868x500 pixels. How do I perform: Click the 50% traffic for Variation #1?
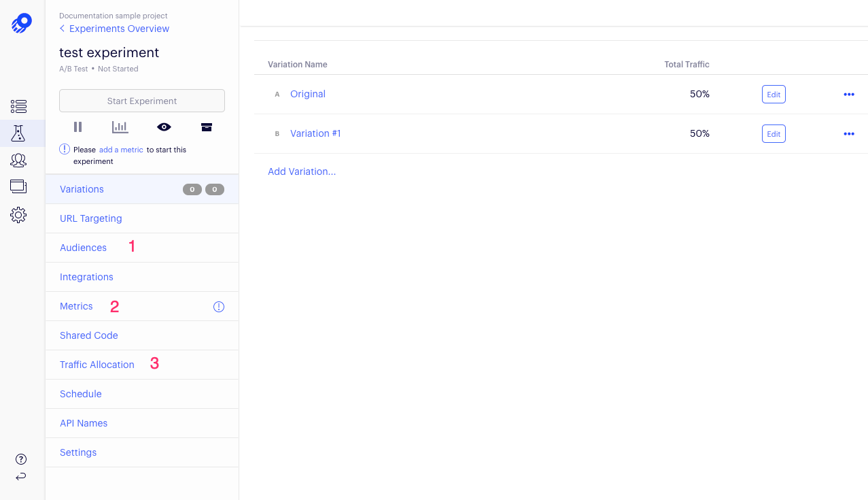click(699, 133)
